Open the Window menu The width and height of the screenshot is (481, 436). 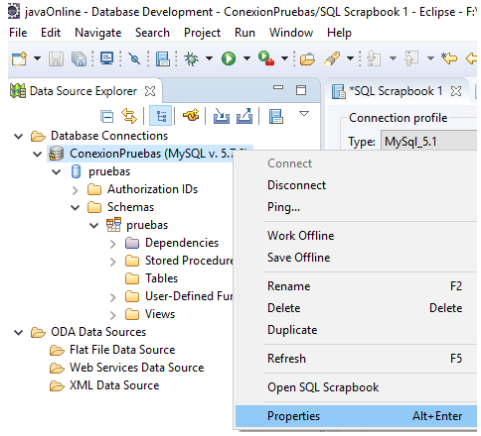[291, 33]
